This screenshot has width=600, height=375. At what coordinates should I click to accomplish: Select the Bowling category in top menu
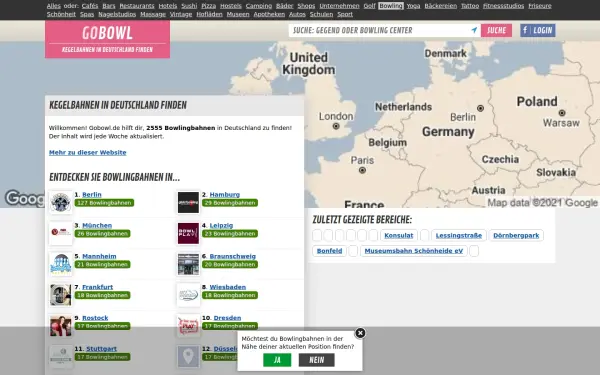tap(391, 6)
